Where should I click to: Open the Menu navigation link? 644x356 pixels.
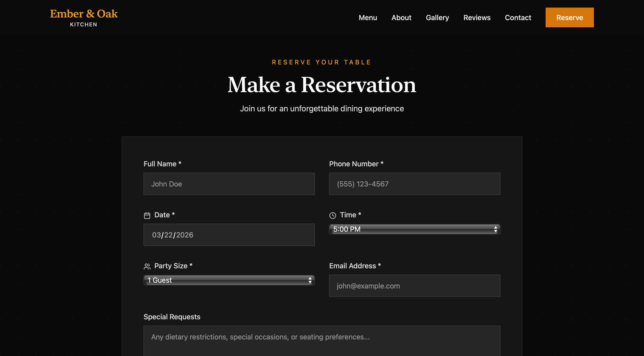click(368, 18)
